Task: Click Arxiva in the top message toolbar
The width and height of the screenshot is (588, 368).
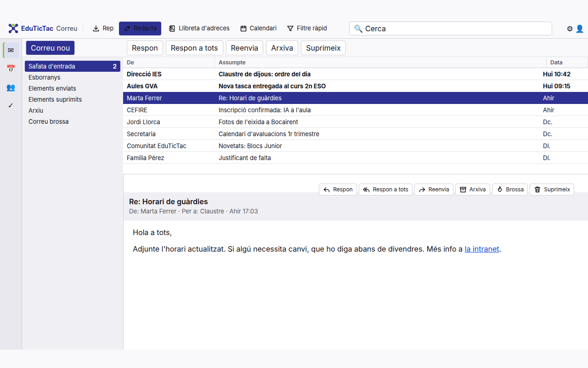Action: pyautogui.click(x=282, y=48)
